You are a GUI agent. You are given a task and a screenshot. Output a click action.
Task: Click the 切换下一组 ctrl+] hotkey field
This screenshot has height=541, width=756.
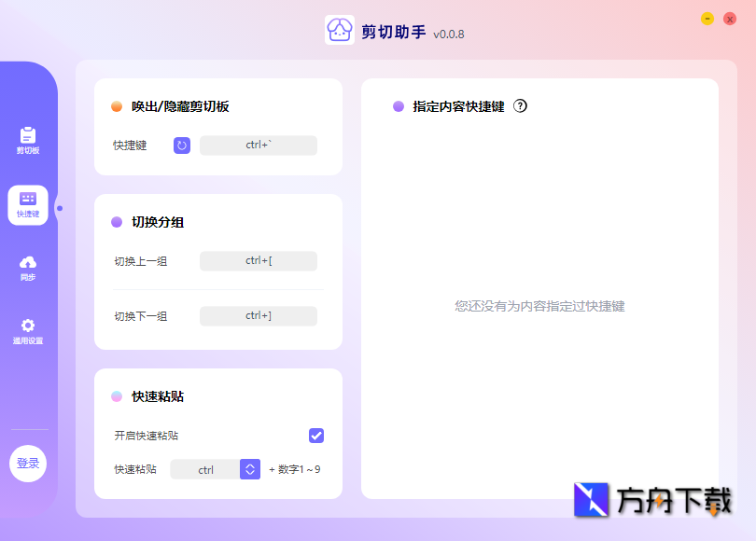258,316
